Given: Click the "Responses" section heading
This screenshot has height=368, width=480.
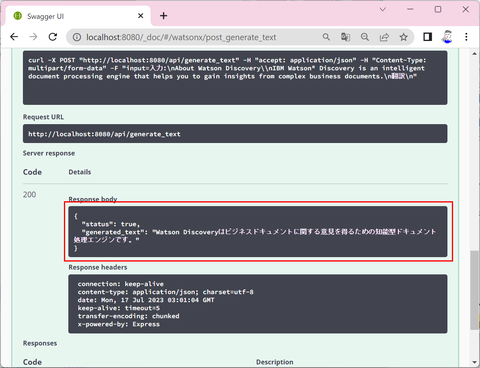Looking at the screenshot, I should point(40,343).
